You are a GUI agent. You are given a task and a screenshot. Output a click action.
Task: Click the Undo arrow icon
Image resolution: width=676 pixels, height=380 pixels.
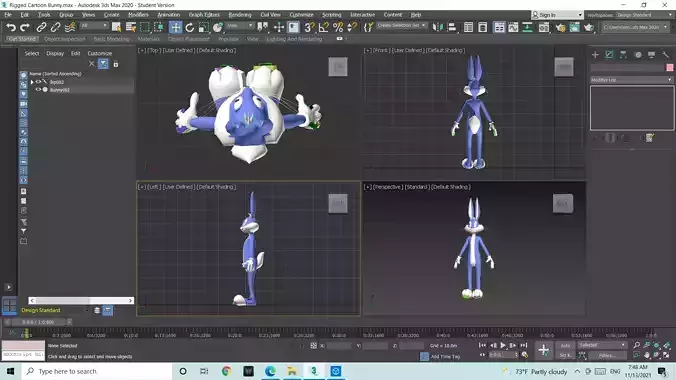click(x=11, y=28)
